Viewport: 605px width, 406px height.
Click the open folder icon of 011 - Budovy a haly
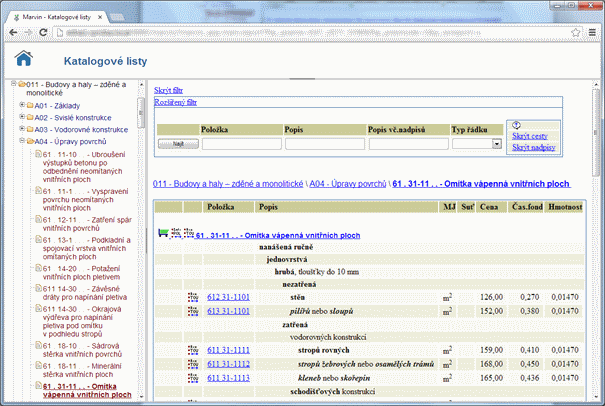tap(22, 84)
